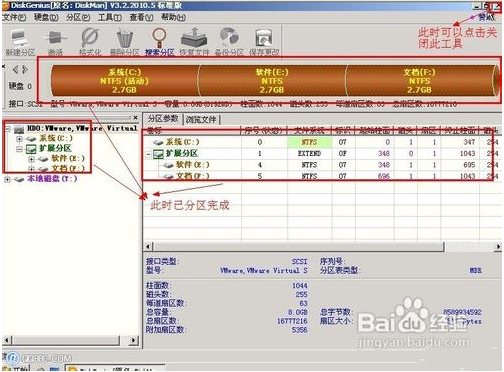Image resolution: width=504 pixels, height=372 pixels.
Task: Click the 总扇区数 value 16777216
Action: pyautogui.click(x=292, y=321)
